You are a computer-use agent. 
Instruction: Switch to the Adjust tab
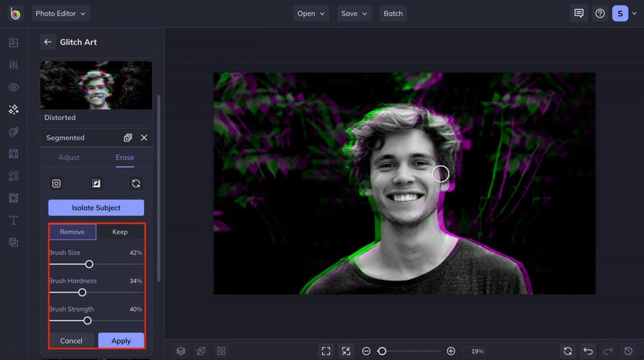pos(69,158)
